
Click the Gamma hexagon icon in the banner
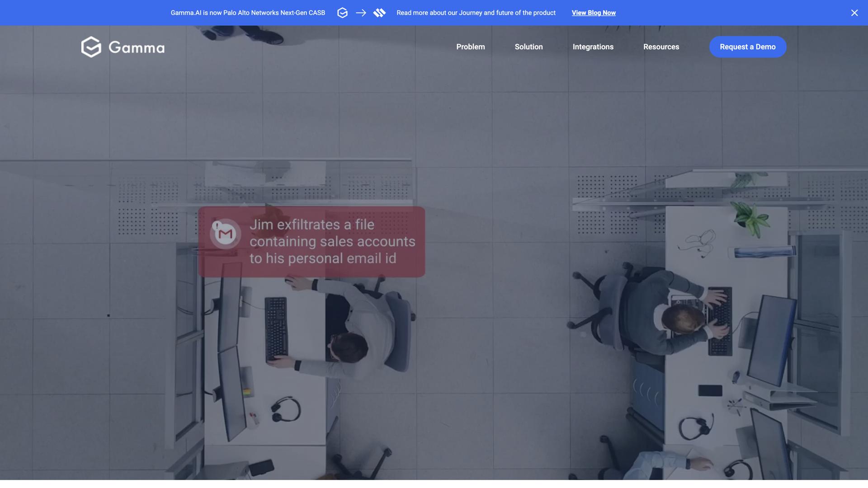tap(343, 13)
